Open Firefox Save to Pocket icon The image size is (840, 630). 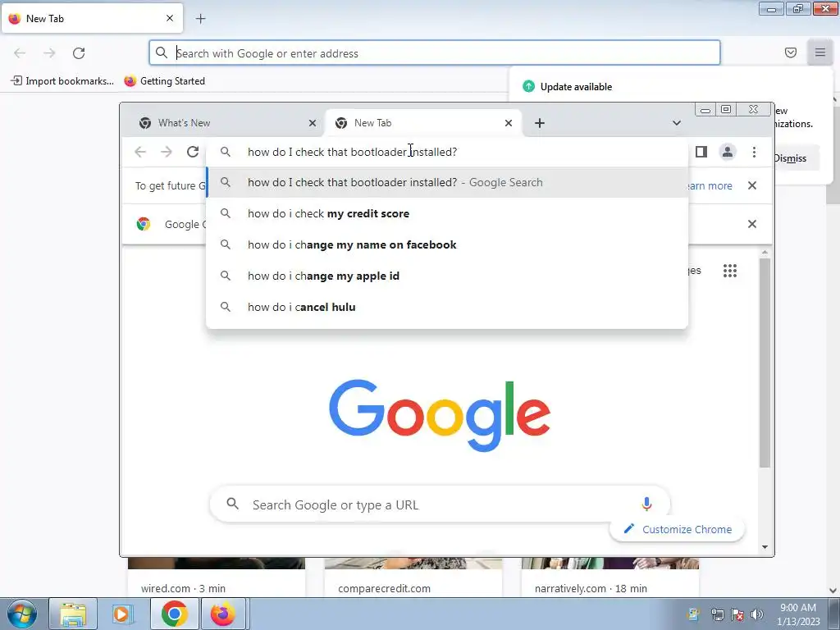tap(790, 52)
